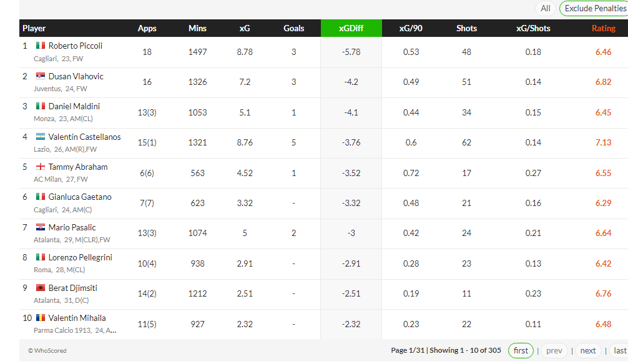Click the first page button

point(521,350)
